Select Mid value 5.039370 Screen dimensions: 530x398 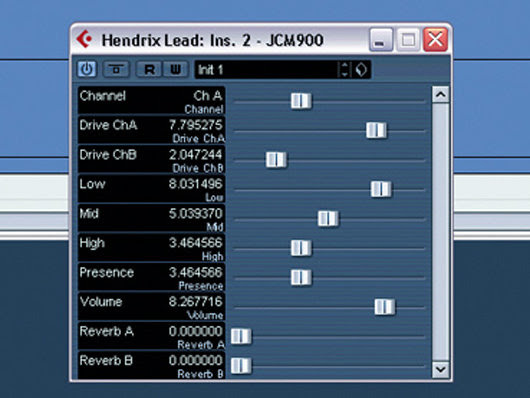(x=195, y=214)
